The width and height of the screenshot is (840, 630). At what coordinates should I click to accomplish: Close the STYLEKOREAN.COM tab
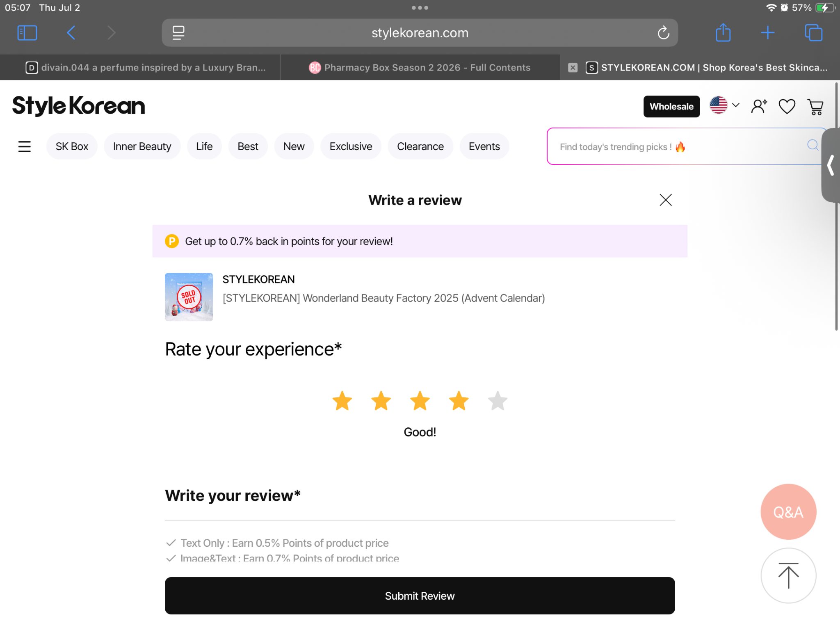click(573, 68)
